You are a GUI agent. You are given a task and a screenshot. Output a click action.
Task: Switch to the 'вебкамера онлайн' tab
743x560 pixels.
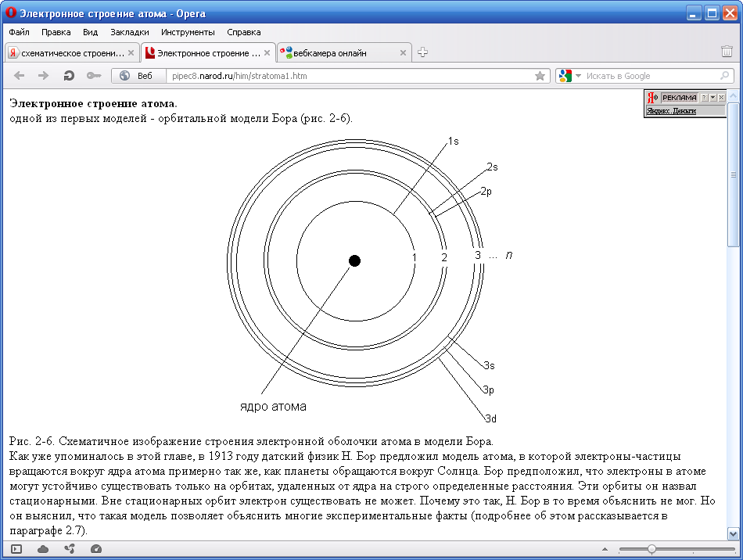coord(344,53)
